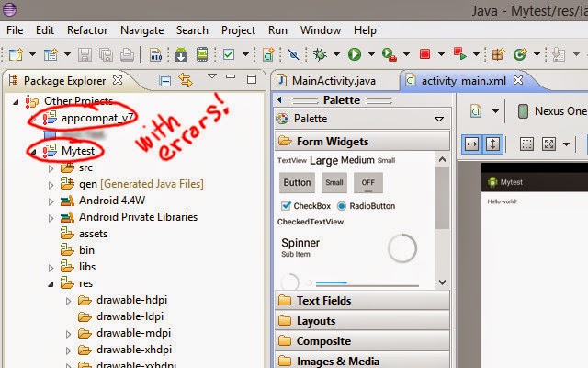Pick the Button widget in palette
Viewport: 588px width, 368px height.
[x=297, y=182]
